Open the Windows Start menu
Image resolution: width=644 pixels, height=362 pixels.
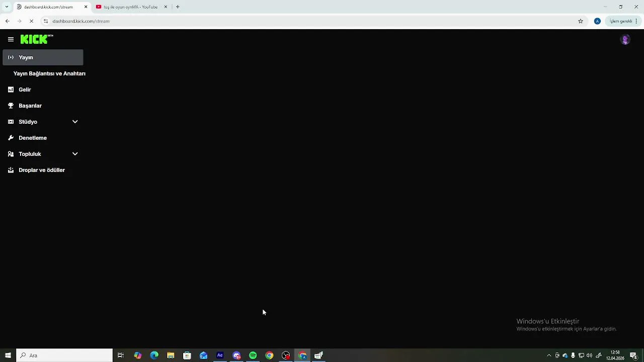8,355
